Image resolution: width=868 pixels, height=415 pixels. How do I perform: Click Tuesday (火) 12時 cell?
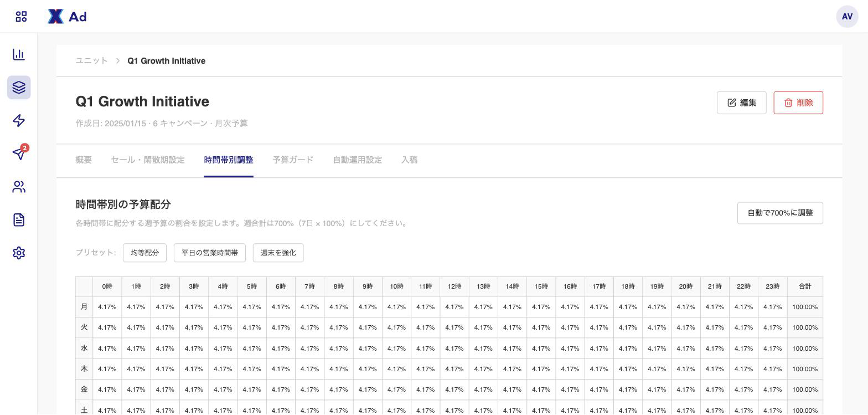[454, 327]
